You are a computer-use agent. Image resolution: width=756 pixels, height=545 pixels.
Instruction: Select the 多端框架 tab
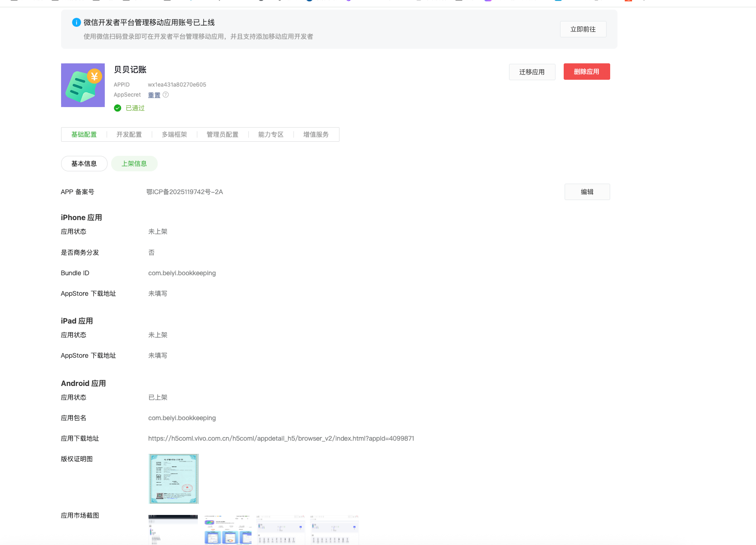pos(175,134)
